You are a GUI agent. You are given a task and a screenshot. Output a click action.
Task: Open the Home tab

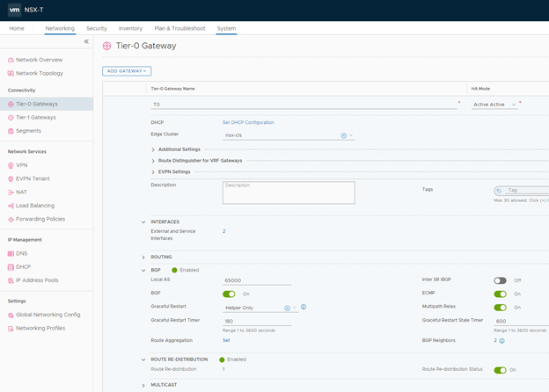pos(17,29)
